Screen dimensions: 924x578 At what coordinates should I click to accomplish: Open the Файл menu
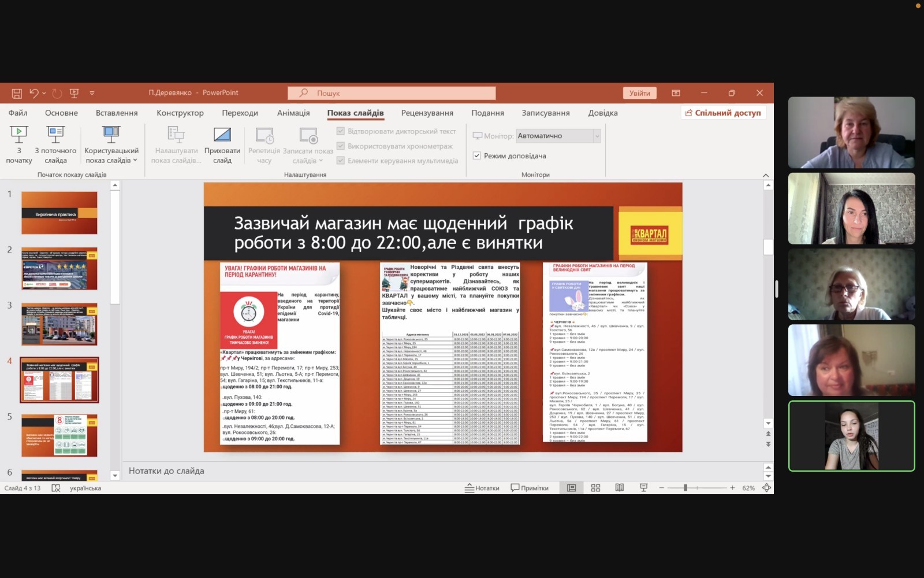18,113
